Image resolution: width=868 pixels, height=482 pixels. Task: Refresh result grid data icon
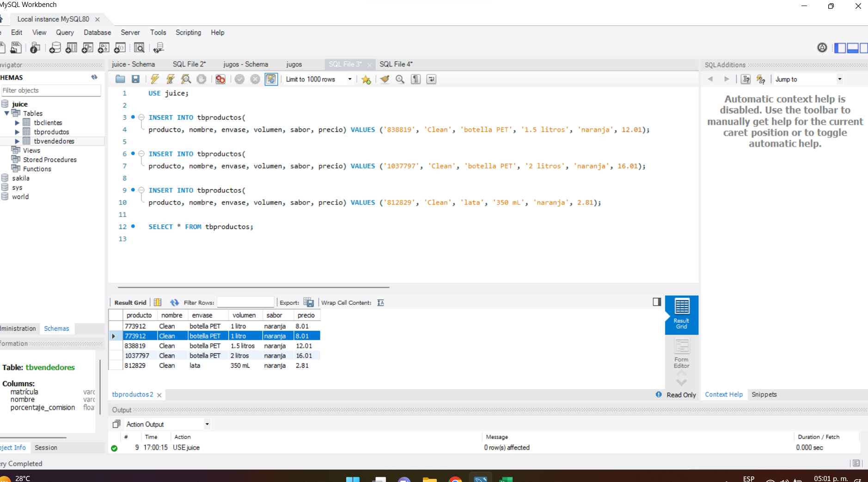[x=174, y=303]
